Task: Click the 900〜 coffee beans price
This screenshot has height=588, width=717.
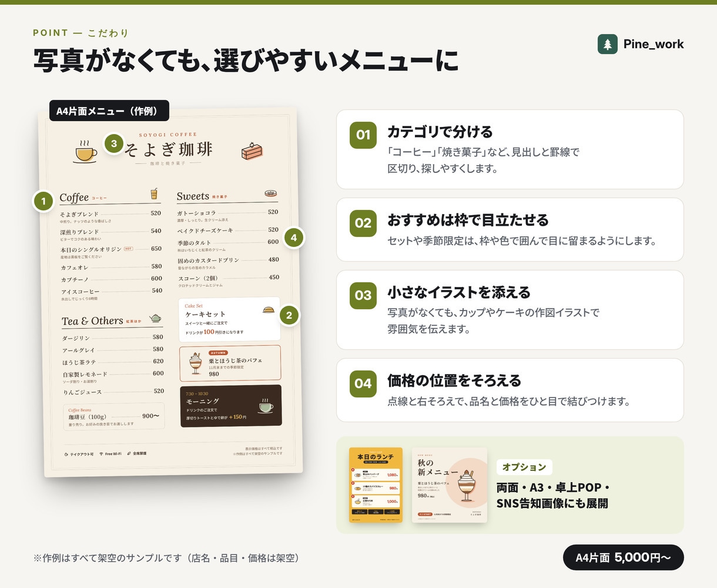Action: click(x=151, y=416)
